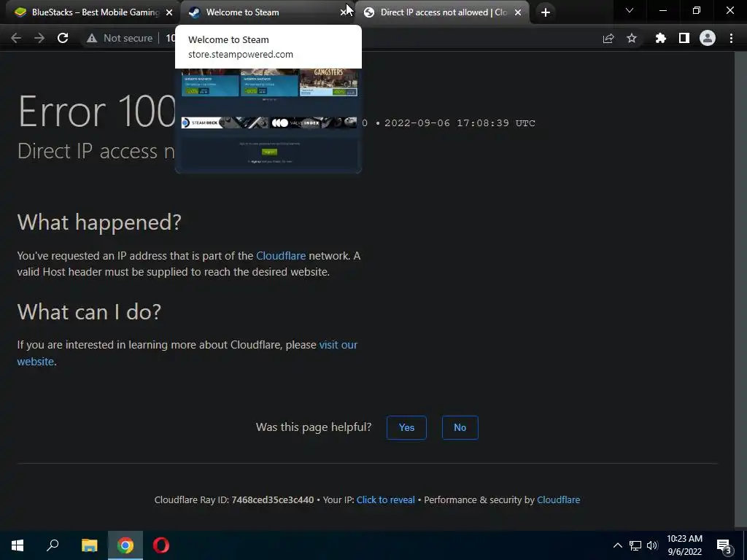Open the Chrome three-dot menu
This screenshot has width=747, height=560.
(731, 38)
